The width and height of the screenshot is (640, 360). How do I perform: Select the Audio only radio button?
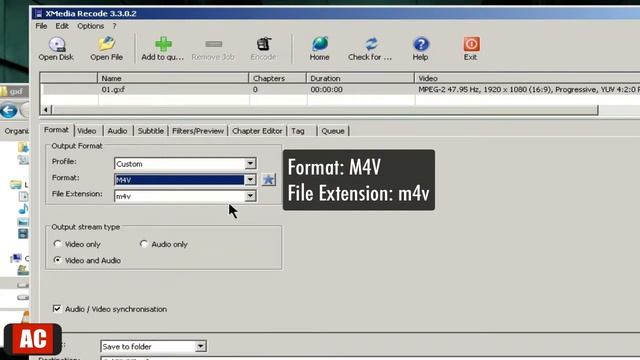click(x=144, y=244)
